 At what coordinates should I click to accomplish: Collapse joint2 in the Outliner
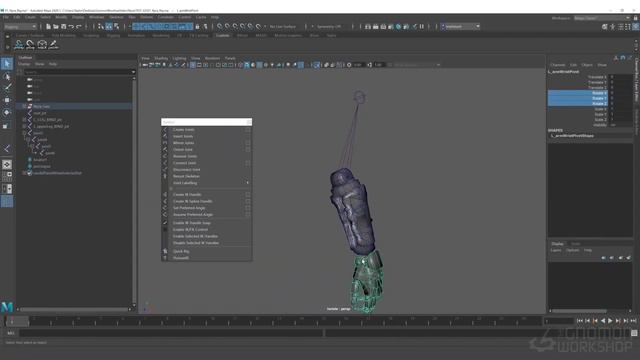[28, 140]
